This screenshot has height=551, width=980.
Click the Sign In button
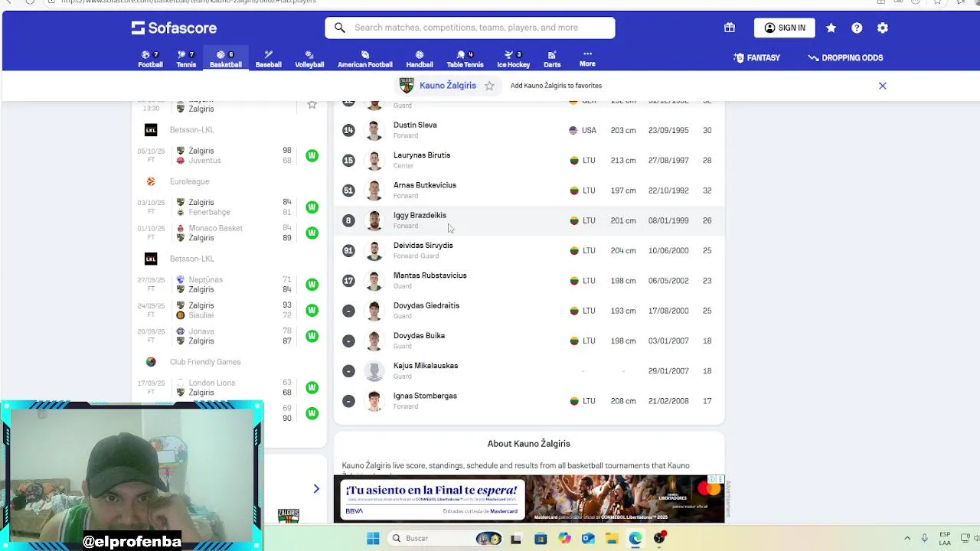[x=785, y=28]
